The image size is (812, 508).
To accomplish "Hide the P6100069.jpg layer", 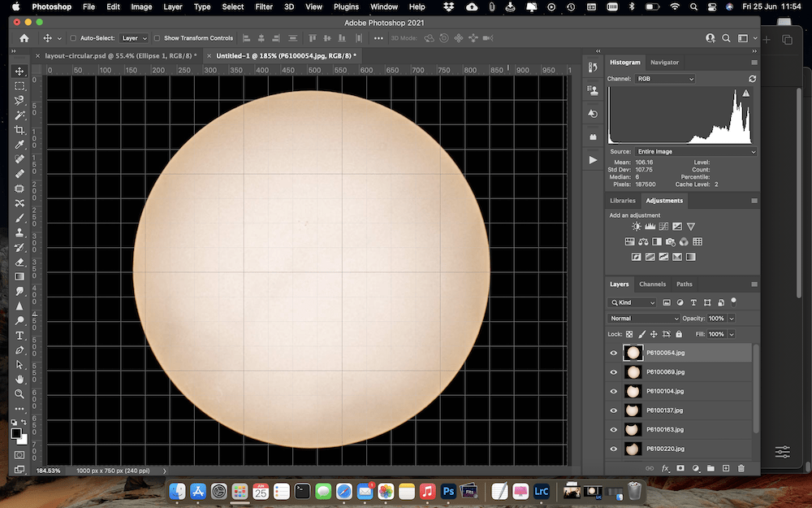I will click(x=614, y=372).
